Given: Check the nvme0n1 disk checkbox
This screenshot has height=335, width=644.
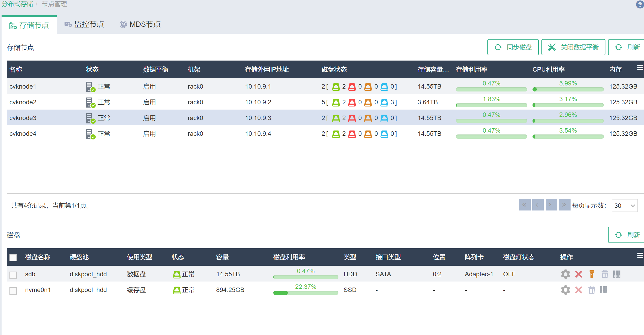Looking at the screenshot, I should click(x=13, y=290).
